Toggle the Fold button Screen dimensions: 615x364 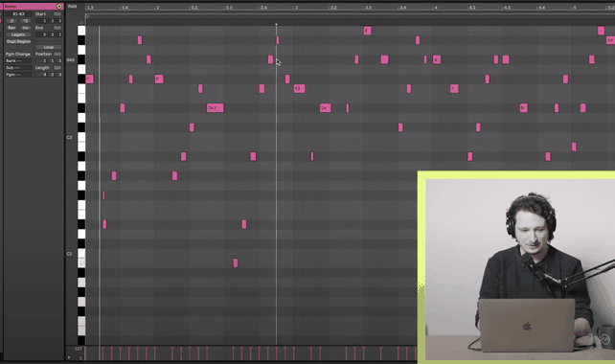tap(72, 7)
